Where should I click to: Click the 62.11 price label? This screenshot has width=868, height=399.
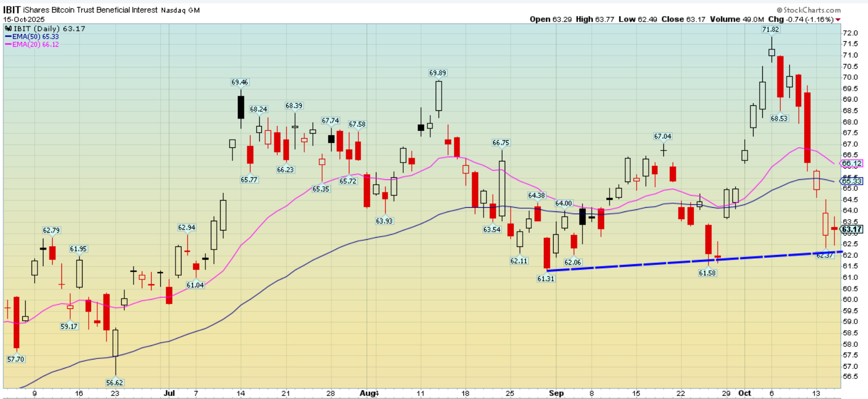point(519,261)
